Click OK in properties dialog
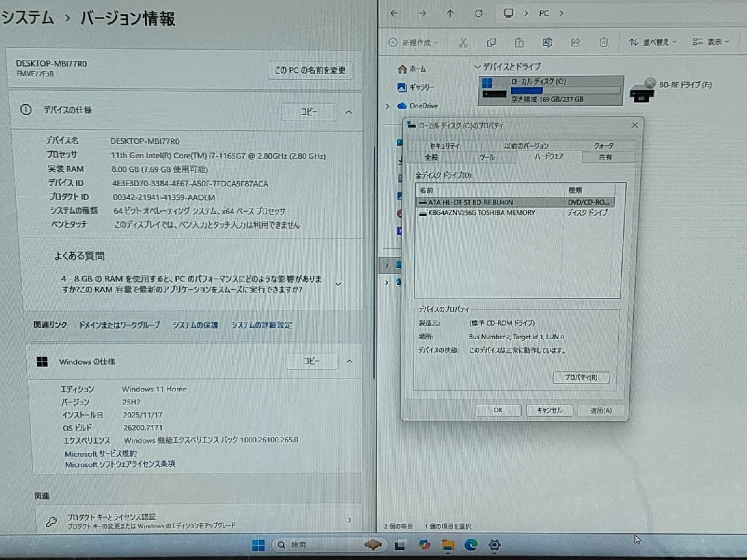 (497, 410)
